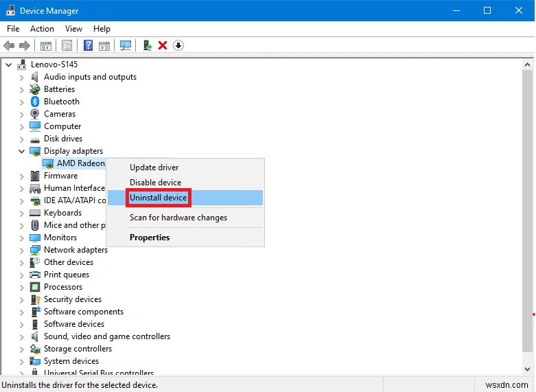This screenshot has height=392, width=536.
Task: Click the Security devices key icon
Action: pyautogui.click(x=36, y=299)
